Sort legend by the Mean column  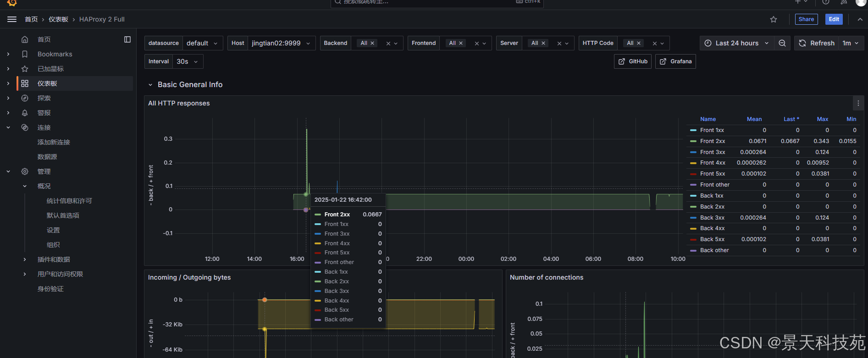(x=754, y=119)
